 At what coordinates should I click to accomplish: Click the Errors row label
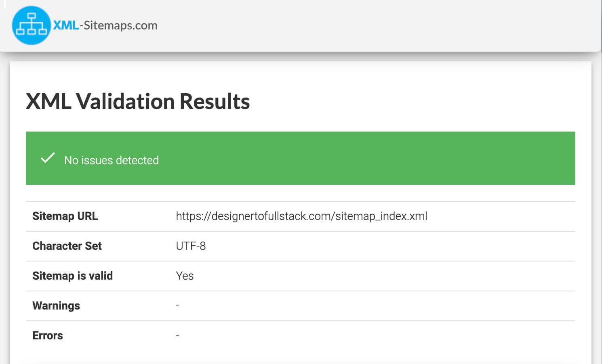(48, 335)
